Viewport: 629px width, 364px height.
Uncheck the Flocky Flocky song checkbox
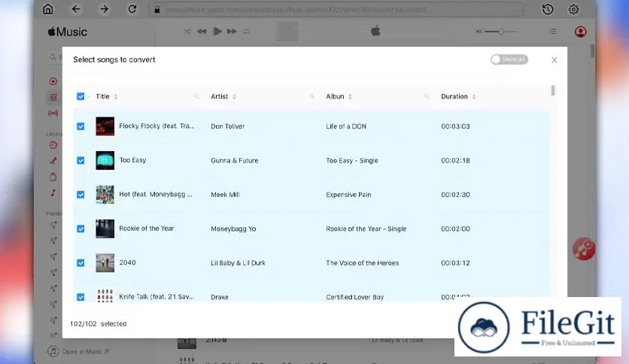tap(81, 126)
